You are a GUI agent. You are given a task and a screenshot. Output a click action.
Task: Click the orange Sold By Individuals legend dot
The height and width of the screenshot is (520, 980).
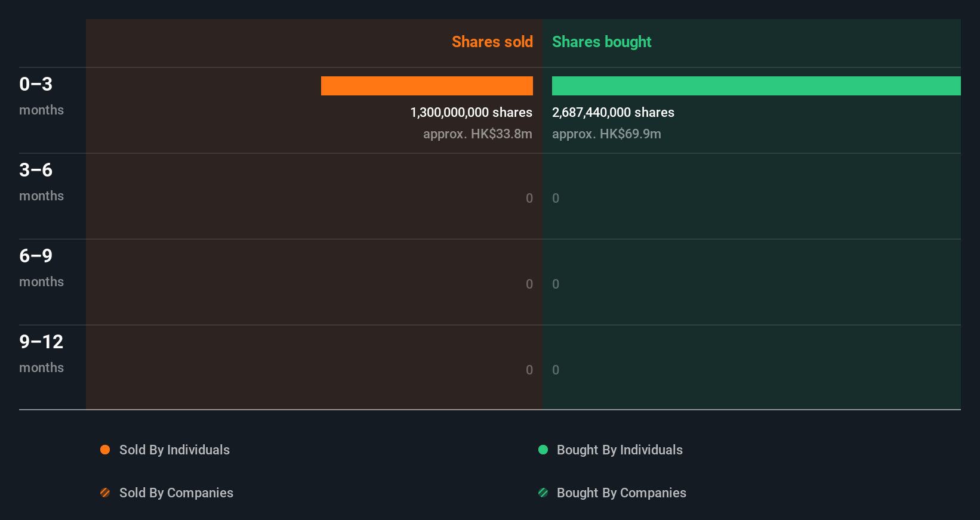tap(105, 450)
